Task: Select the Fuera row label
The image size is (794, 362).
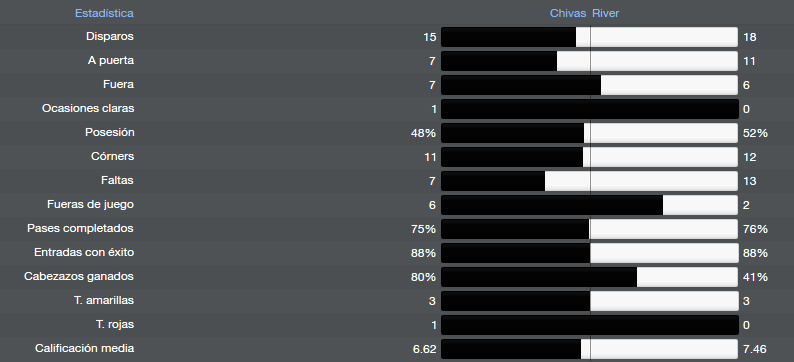Action: pos(118,85)
